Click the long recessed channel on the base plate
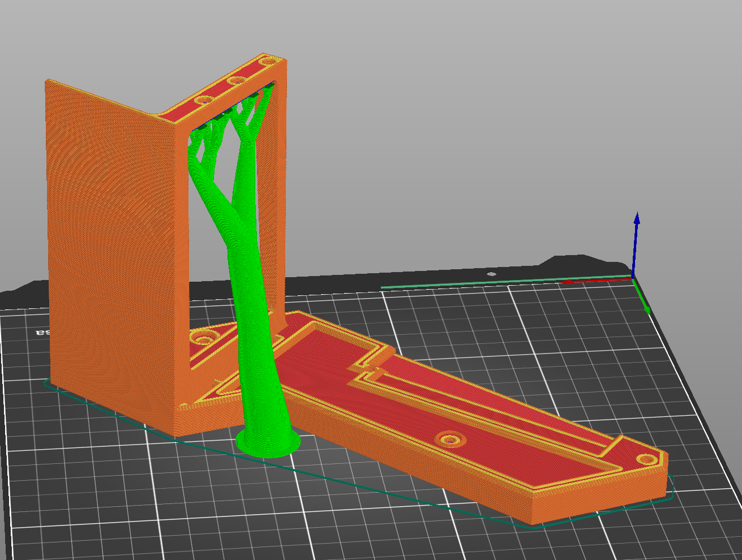The image size is (742, 560). coord(481,407)
